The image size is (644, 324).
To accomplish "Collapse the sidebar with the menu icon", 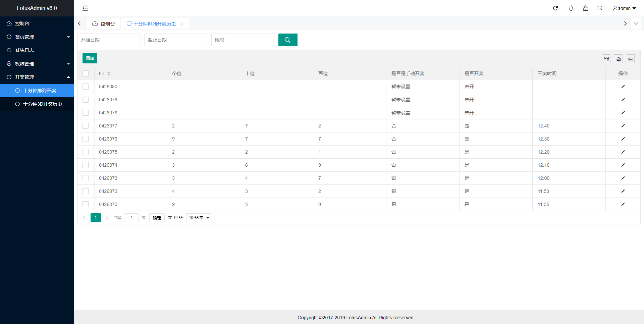I will pyautogui.click(x=85, y=8).
